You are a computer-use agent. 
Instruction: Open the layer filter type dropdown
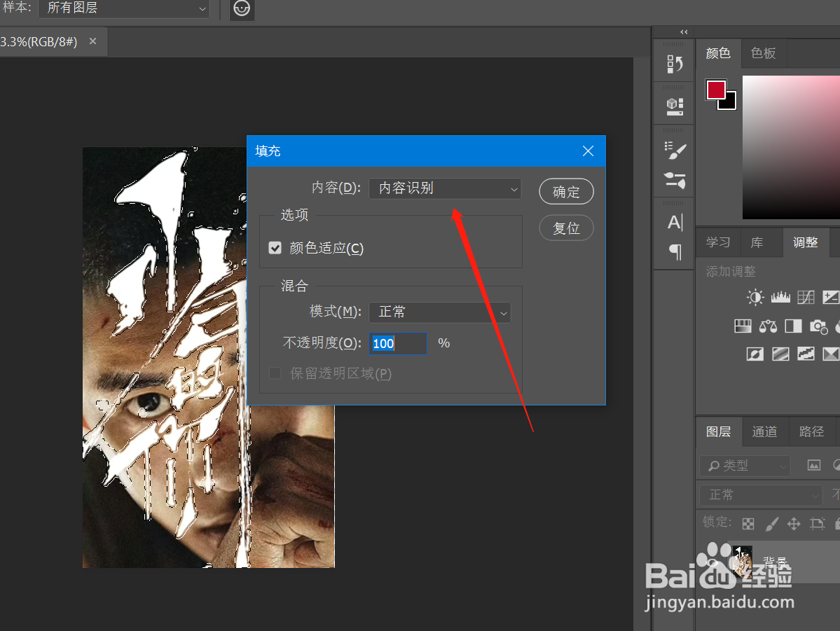pos(745,466)
